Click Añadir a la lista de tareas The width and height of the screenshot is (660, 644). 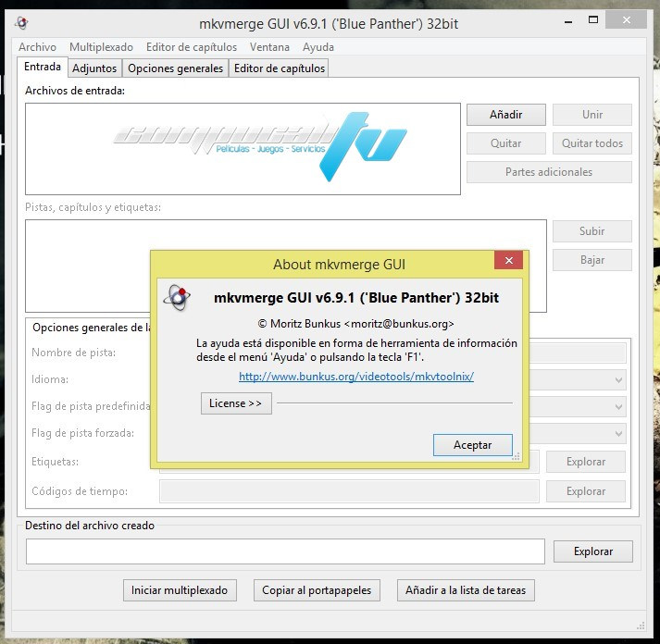(466, 590)
